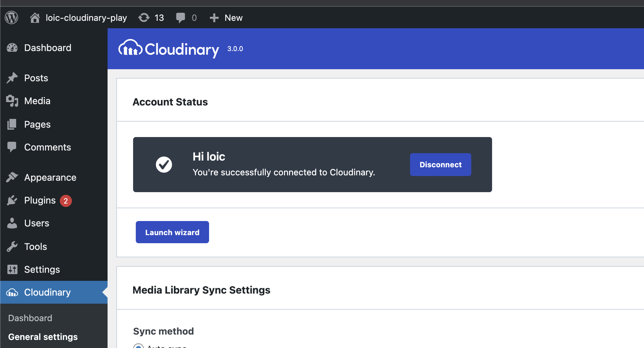Click the Comments speech bubble sidebar icon
Screen dimensions: 644x348
pyautogui.click(x=12, y=147)
